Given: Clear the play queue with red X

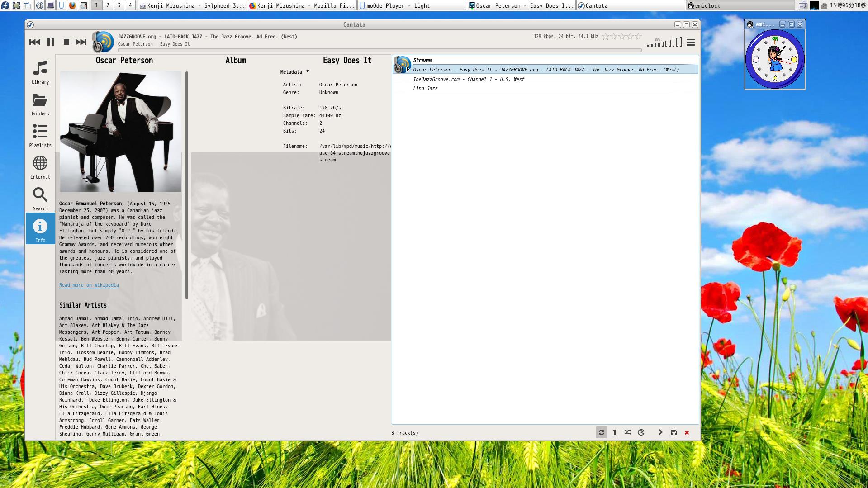Looking at the screenshot, I should coord(687,432).
